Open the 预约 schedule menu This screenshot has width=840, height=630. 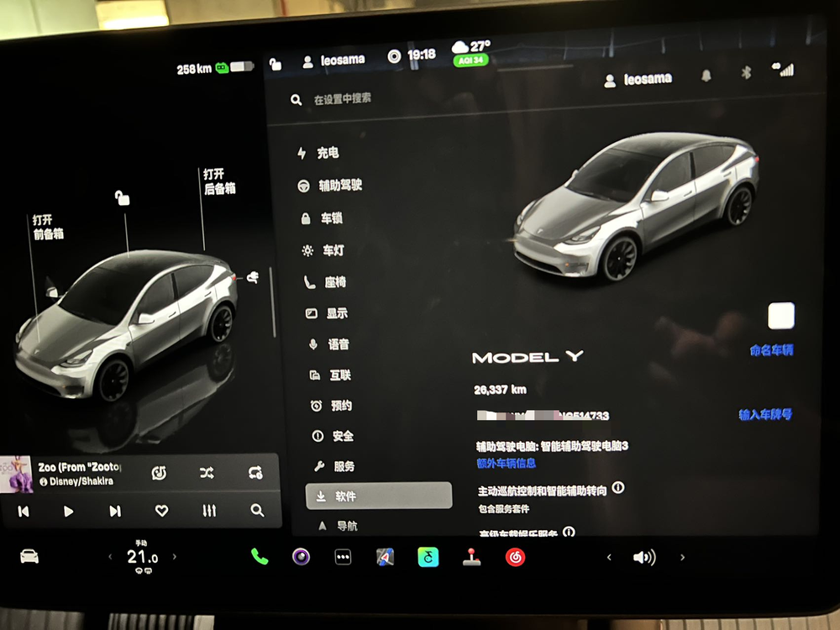click(332, 406)
